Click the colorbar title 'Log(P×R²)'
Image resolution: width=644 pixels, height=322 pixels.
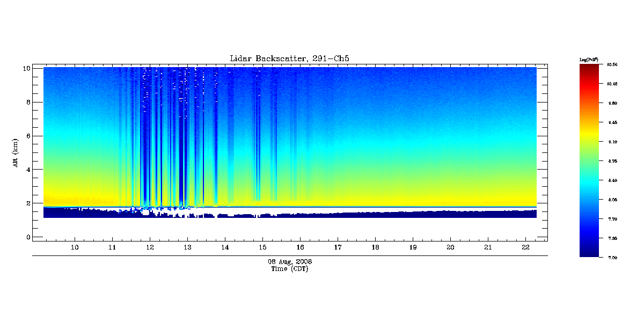[x=588, y=59]
